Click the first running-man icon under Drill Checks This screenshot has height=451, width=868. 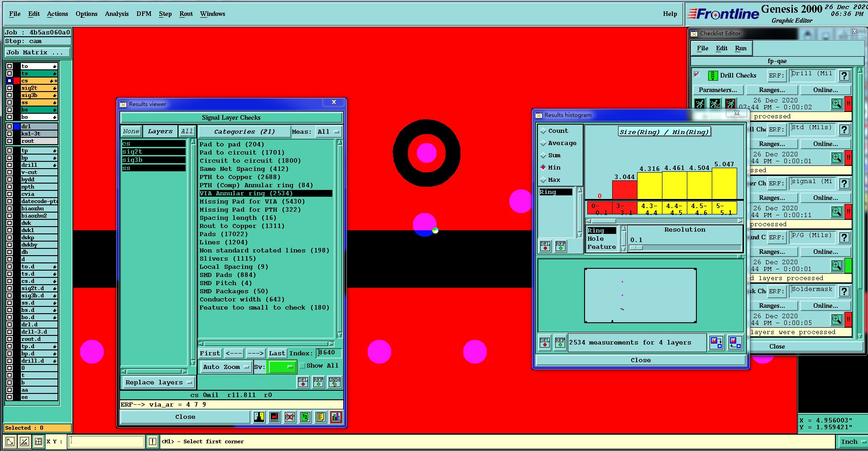[700, 104]
